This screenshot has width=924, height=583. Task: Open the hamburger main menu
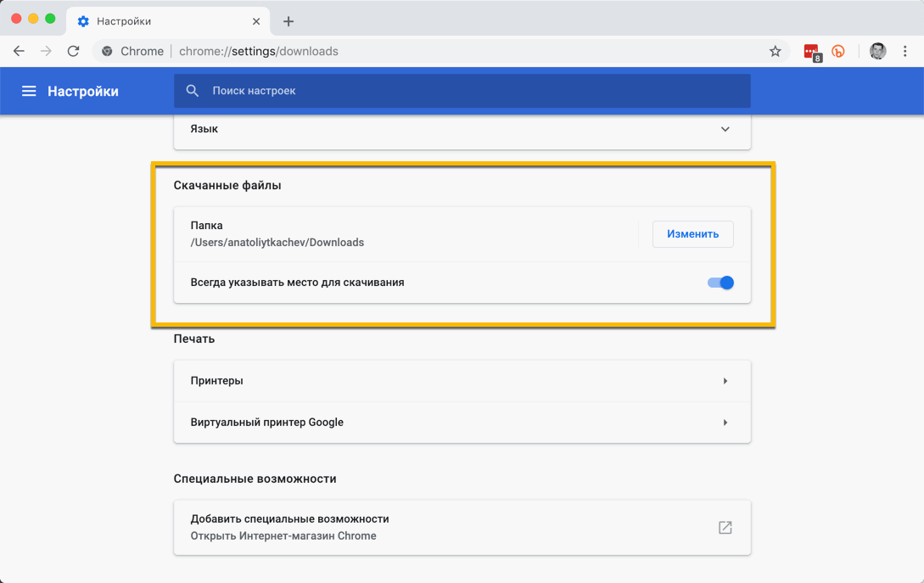pos(29,91)
